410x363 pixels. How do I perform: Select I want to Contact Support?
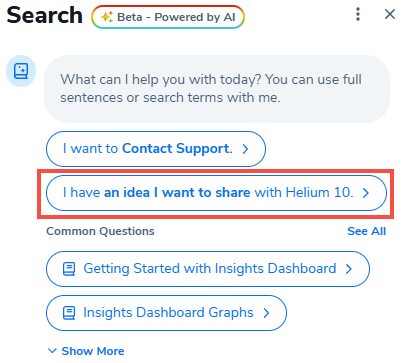click(156, 149)
